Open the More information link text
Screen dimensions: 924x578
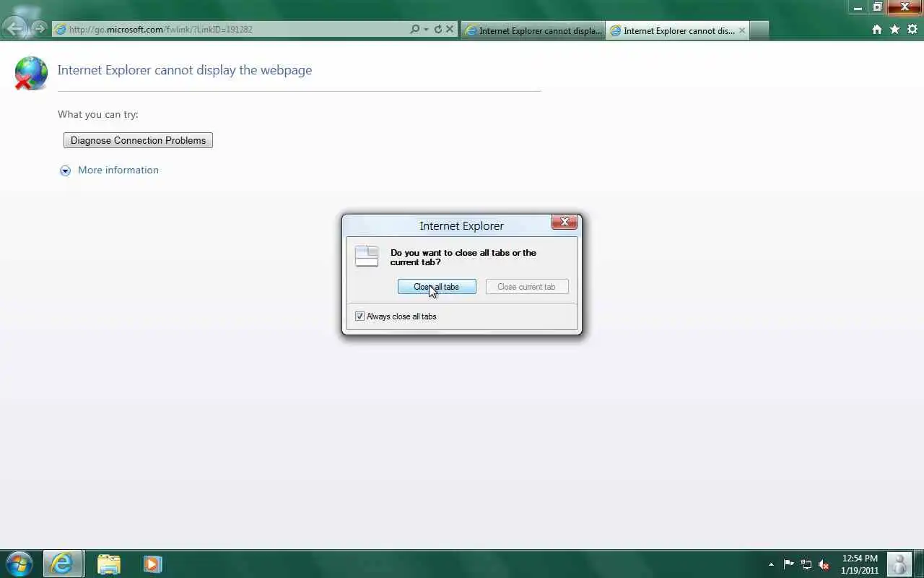pos(118,170)
